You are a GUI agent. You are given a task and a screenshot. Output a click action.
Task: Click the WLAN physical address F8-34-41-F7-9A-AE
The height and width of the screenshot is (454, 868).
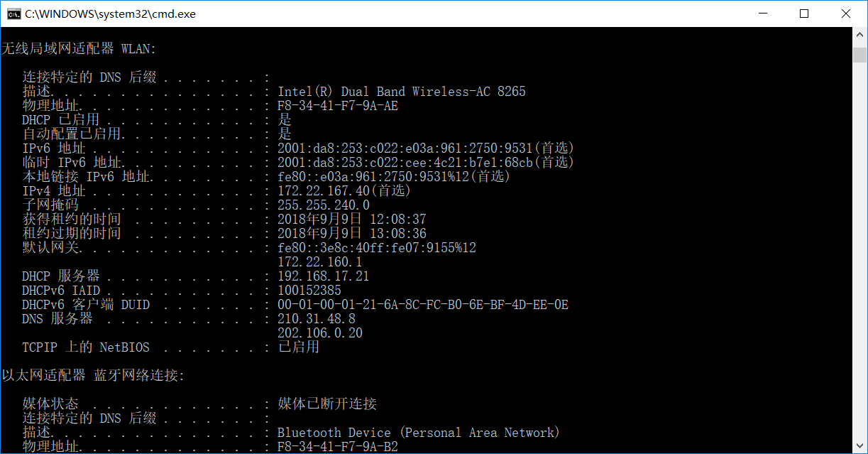tap(338, 106)
